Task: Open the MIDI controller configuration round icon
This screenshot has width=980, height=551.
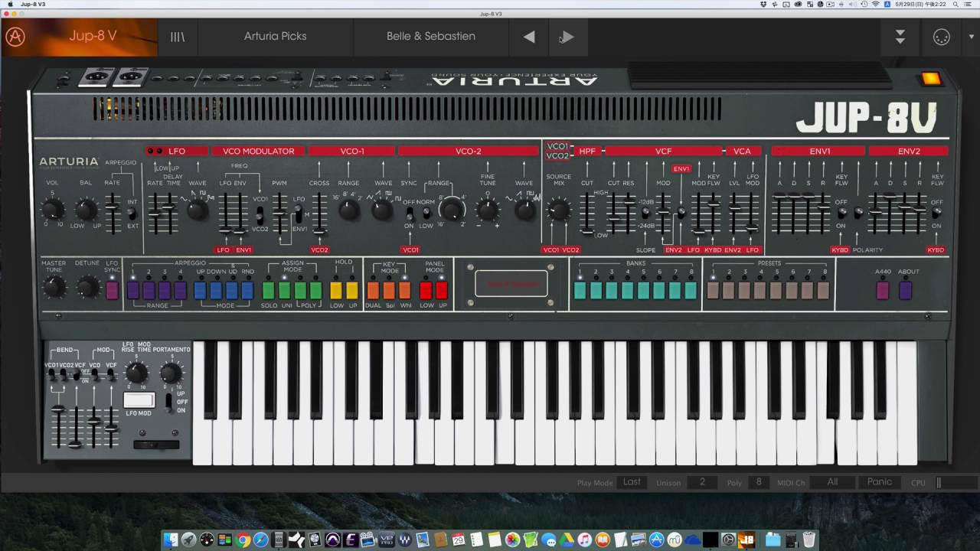Action: coord(942,37)
